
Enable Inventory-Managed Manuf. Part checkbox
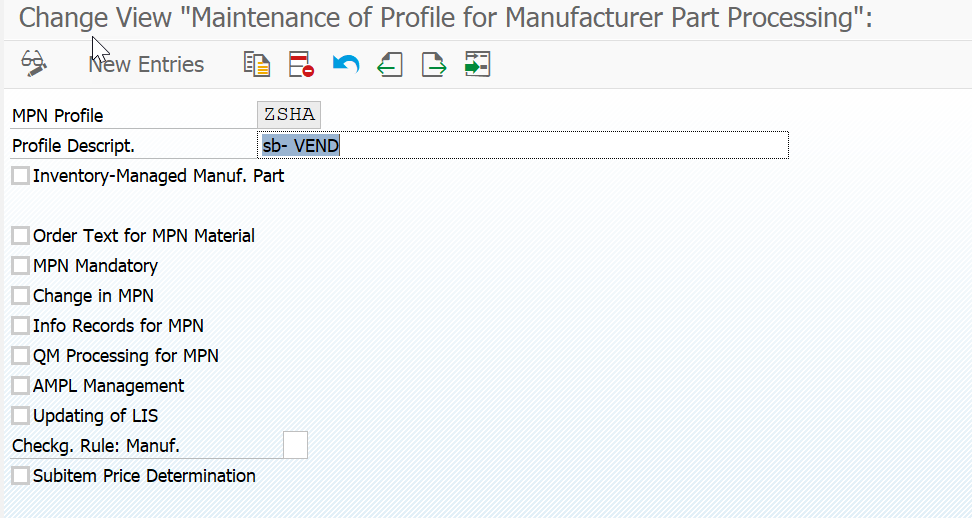(20, 176)
